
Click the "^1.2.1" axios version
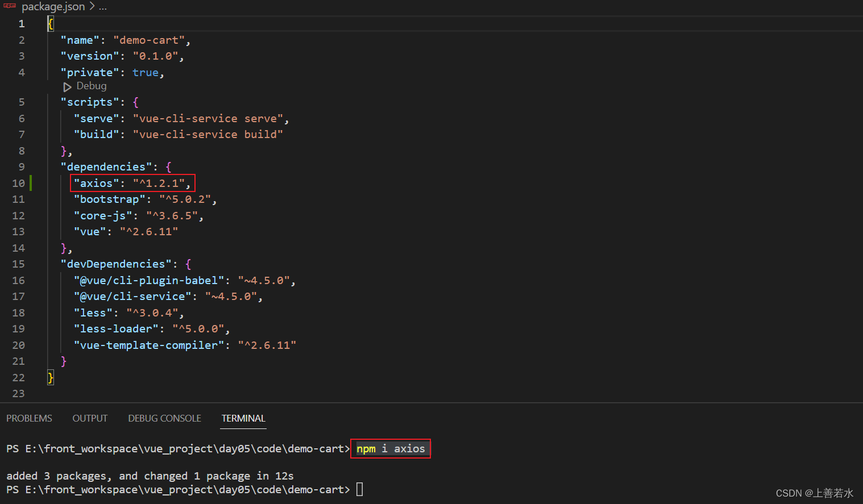(159, 184)
